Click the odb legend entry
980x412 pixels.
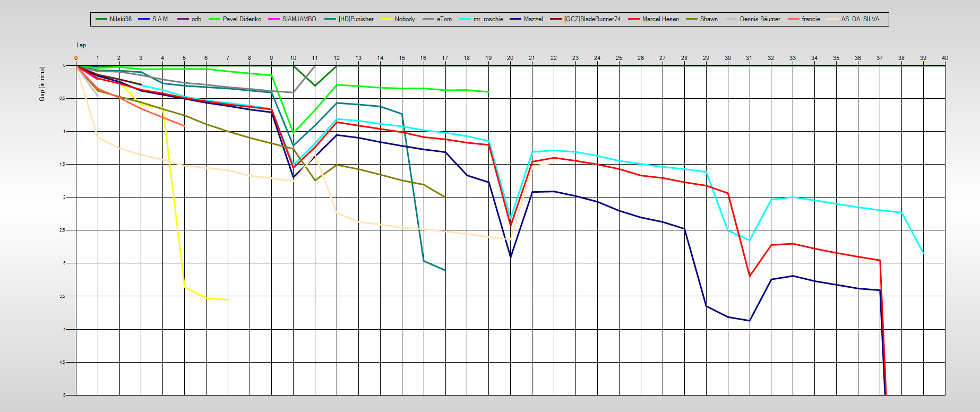click(x=196, y=19)
